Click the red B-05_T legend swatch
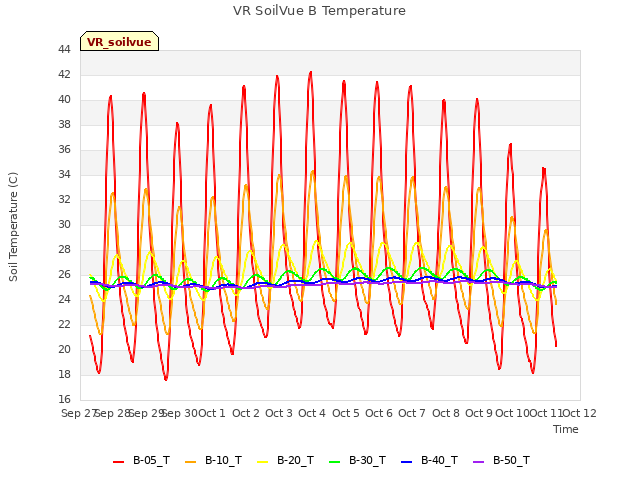The height and width of the screenshot is (480, 640). pos(118,462)
